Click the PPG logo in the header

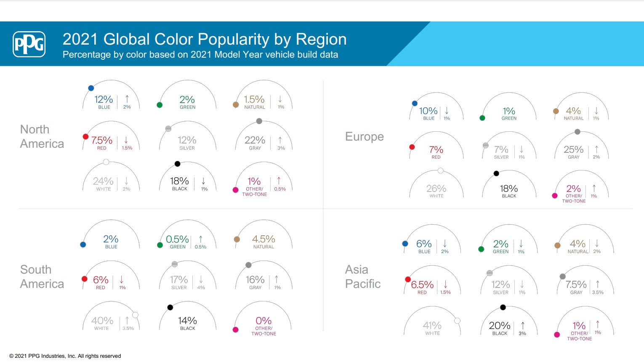[29, 44]
